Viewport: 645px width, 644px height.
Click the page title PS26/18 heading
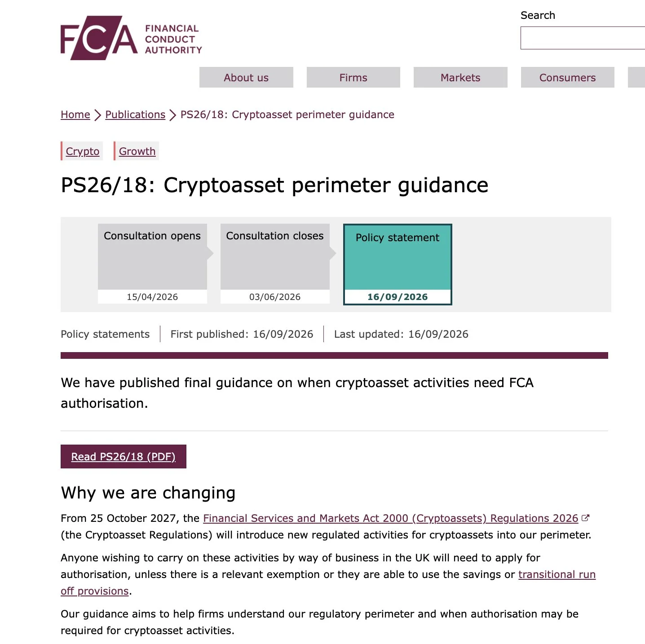pos(274,185)
